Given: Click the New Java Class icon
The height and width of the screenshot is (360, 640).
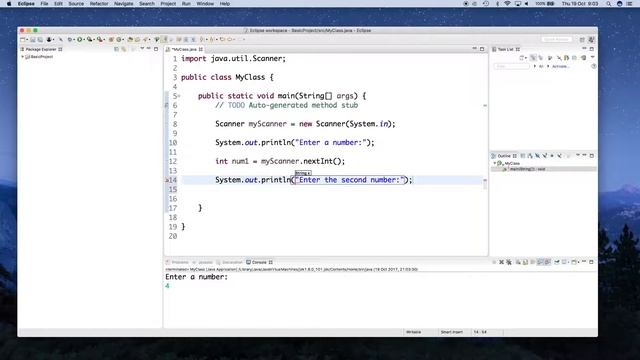Looking at the screenshot, I should tap(119, 40).
